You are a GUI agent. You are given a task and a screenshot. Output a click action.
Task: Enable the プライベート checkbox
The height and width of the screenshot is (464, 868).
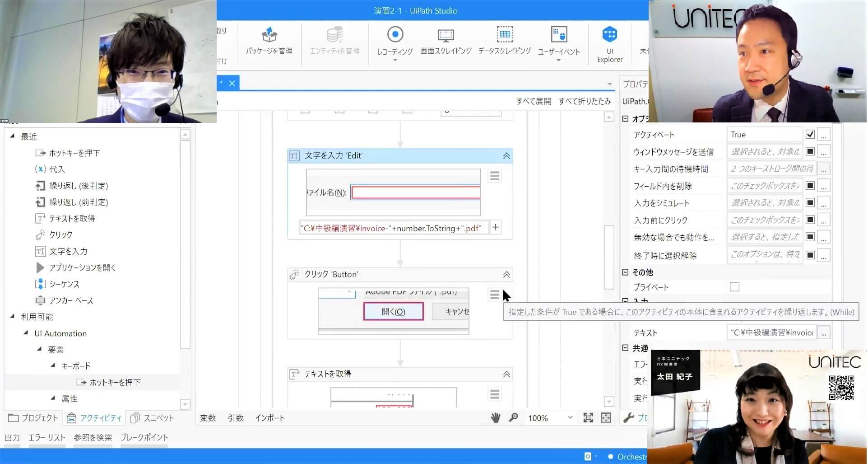point(734,287)
